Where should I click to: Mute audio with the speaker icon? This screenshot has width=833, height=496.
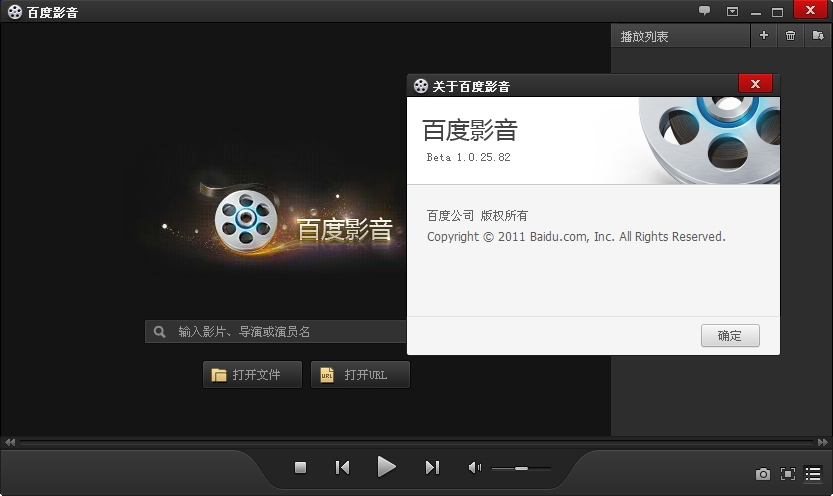474,467
